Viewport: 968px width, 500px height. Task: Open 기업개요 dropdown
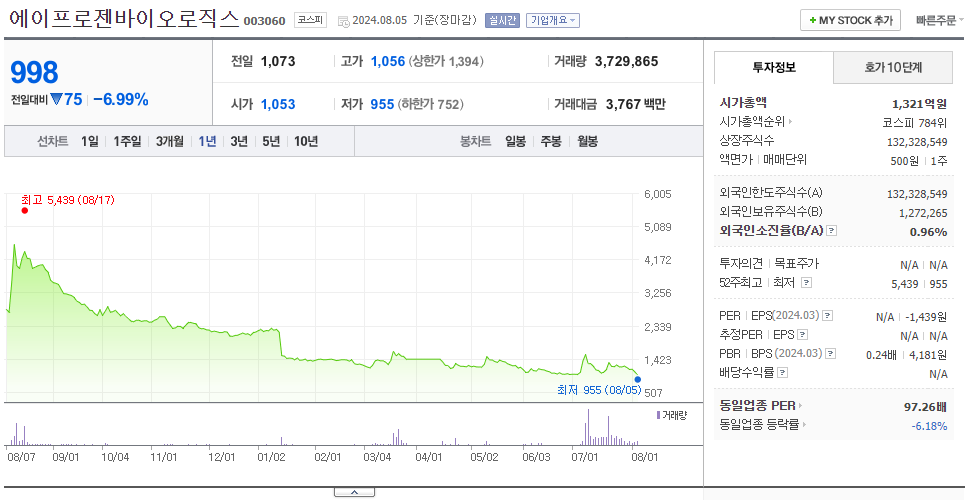pos(553,20)
